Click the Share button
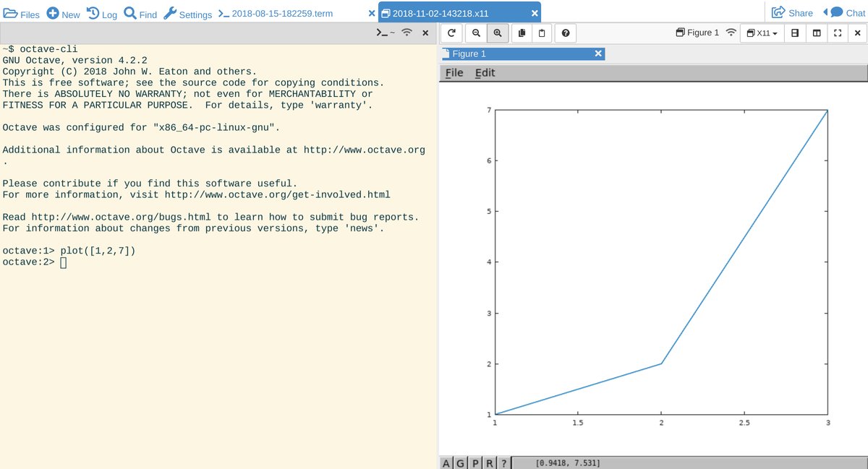This screenshot has height=469, width=868. [792, 13]
